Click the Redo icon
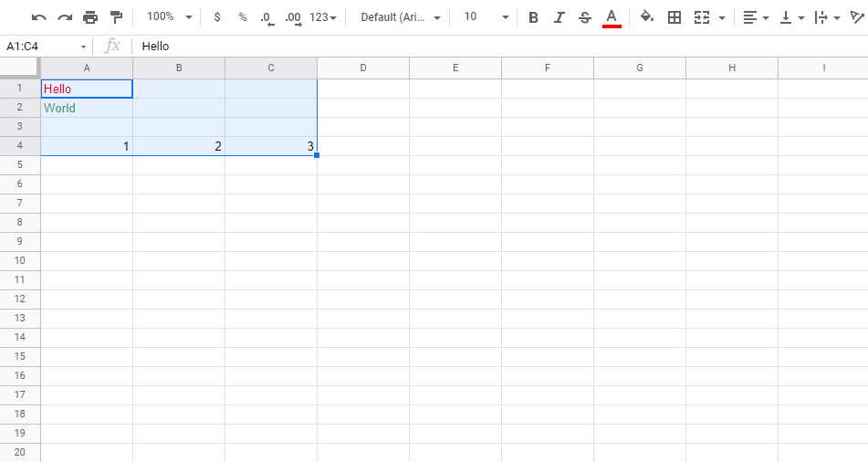Screen dimensions: 868x462 65,17
